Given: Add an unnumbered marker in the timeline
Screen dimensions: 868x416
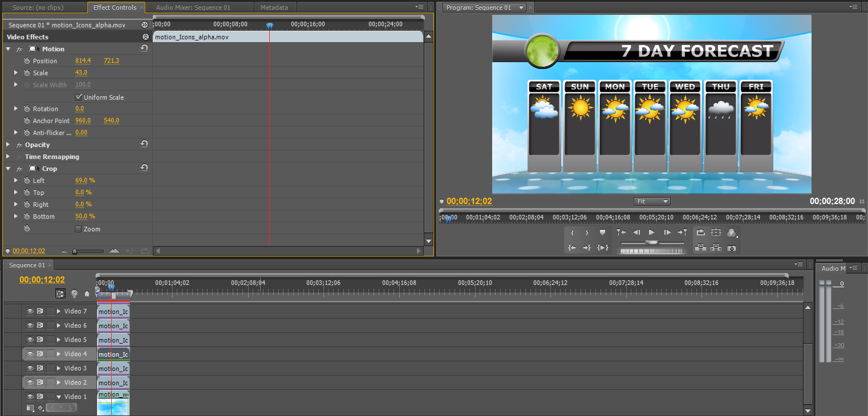Looking at the screenshot, I should click(87, 293).
